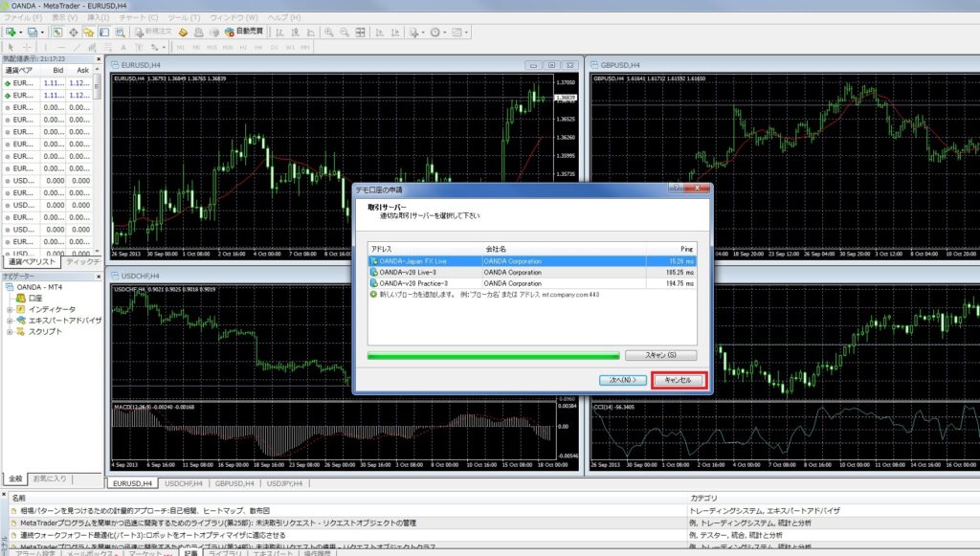The image size is (980, 556).
Task: Click the 新規注文 new order button
Action: tap(153, 32)
